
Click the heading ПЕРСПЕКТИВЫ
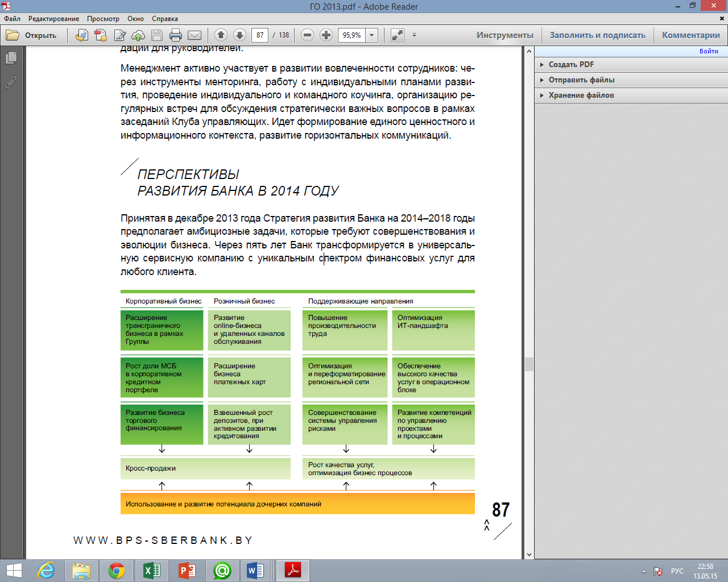tap(188, 174)
